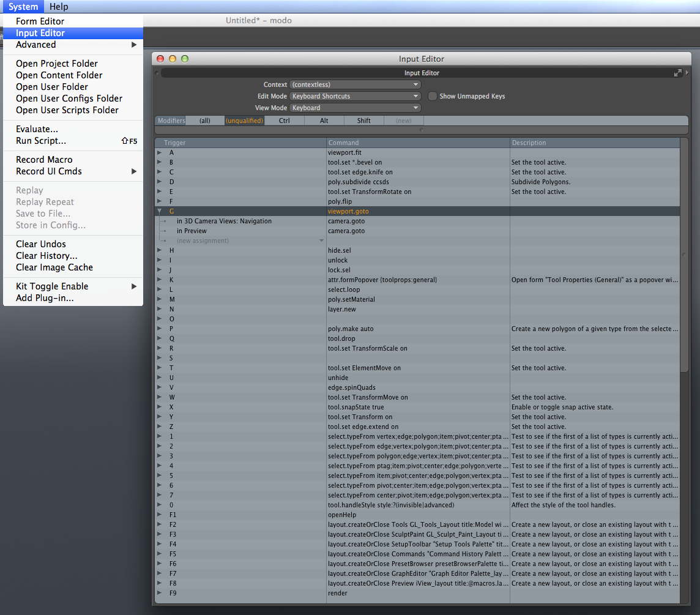
Task: Choose Open Content Folder
Action: click(x=73, y=75)
